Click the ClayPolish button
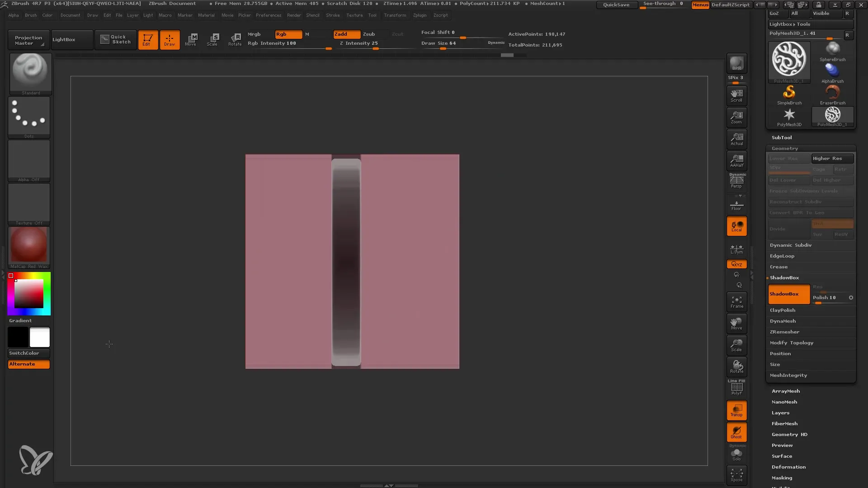The height and width of the screenshot is (488, 868). pos(783,310)
